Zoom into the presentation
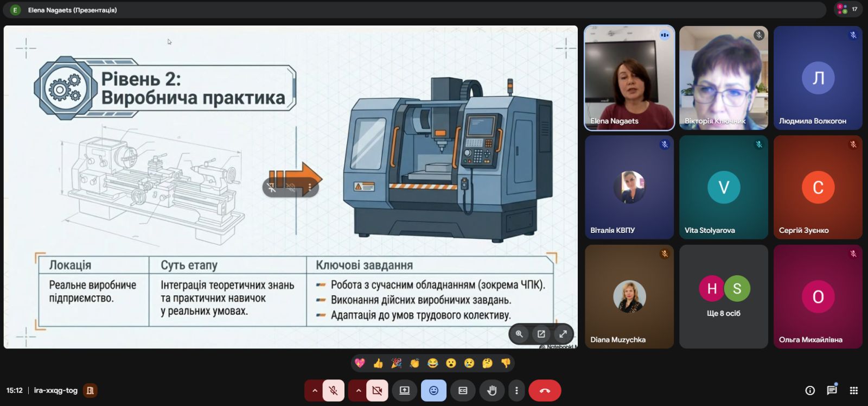 coord(519,334)
